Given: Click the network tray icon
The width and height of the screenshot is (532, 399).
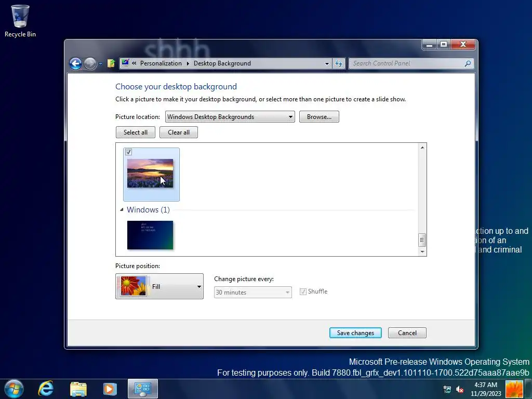Looking at the screenshot, I should (x=447, y=390).
